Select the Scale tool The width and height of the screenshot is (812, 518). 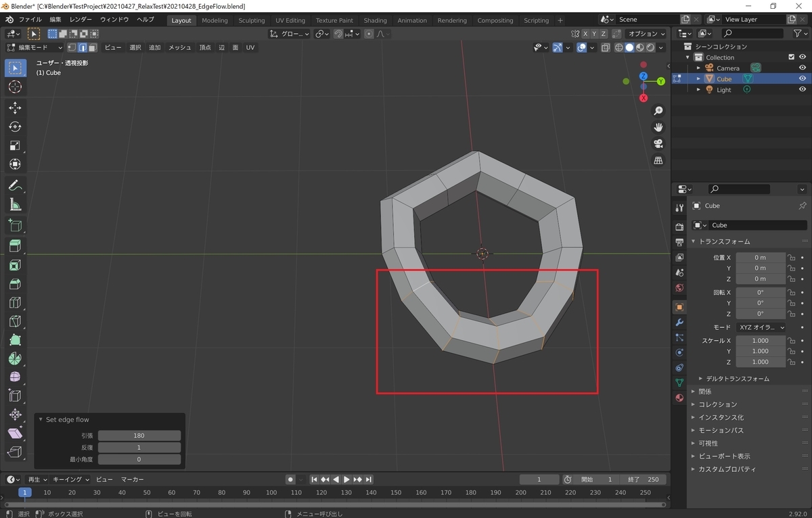[x=15, y=145]
